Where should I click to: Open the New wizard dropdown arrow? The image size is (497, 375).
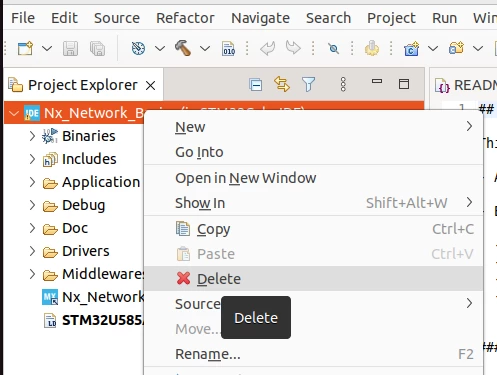(47, 49)
